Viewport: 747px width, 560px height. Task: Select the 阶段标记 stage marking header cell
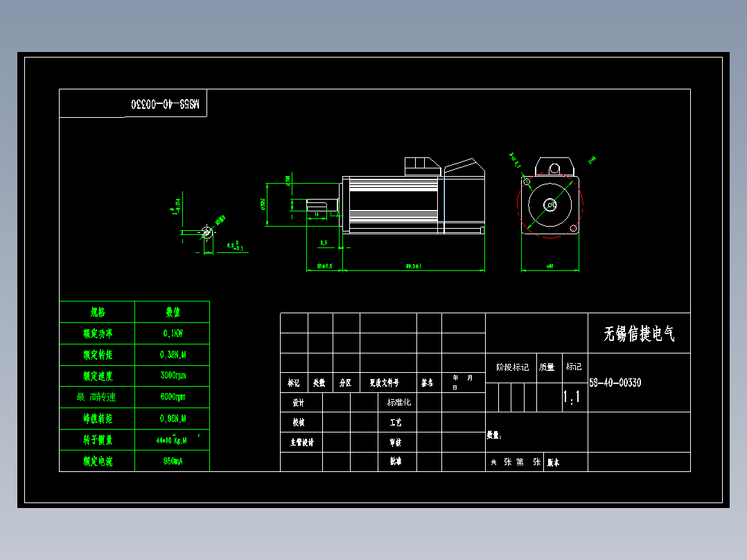513,367
